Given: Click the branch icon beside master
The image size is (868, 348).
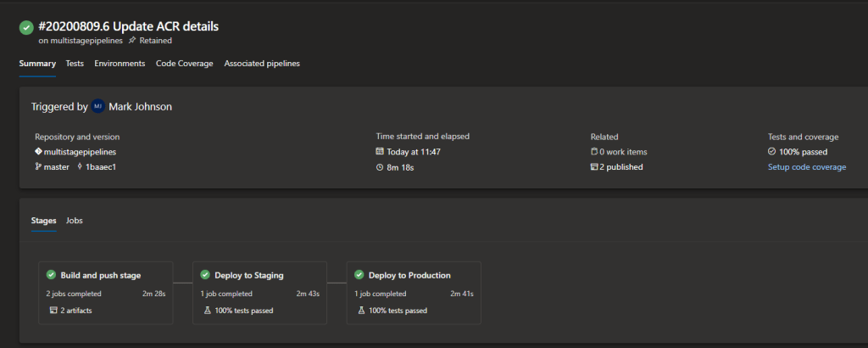Looking at the screenshot, I should 38,167.
